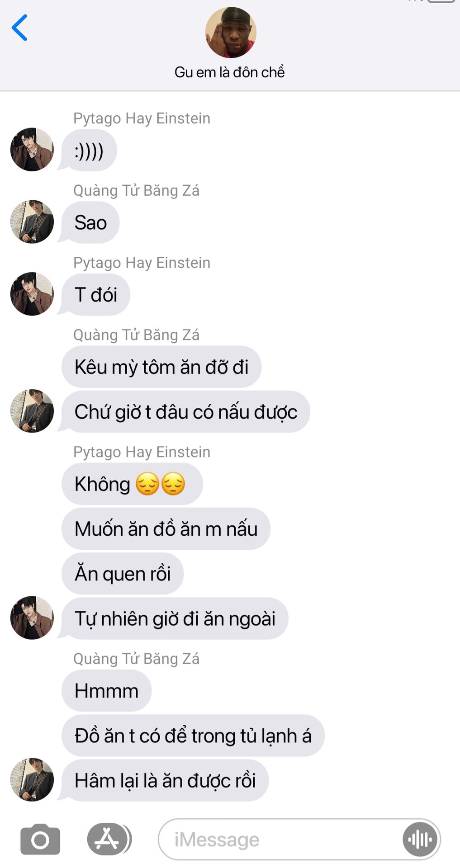This screenshot has width=460, height=868.
Task: Tap the avatar next to ':))))' message
Action: 32,150
